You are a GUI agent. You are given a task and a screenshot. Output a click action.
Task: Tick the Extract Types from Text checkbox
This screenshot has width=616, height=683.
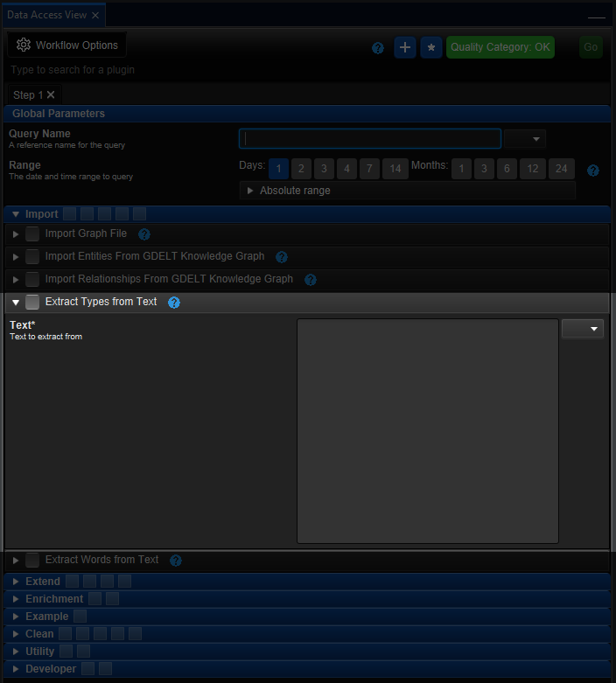32,302
